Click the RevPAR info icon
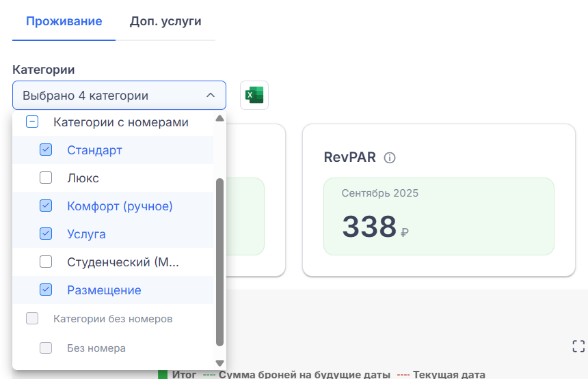The image size is (588, 379). click(390, 158)
